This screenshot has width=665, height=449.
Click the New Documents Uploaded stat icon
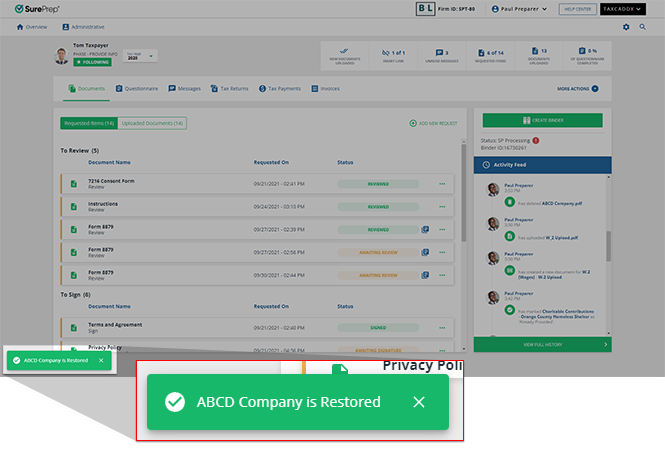(345, 51)
